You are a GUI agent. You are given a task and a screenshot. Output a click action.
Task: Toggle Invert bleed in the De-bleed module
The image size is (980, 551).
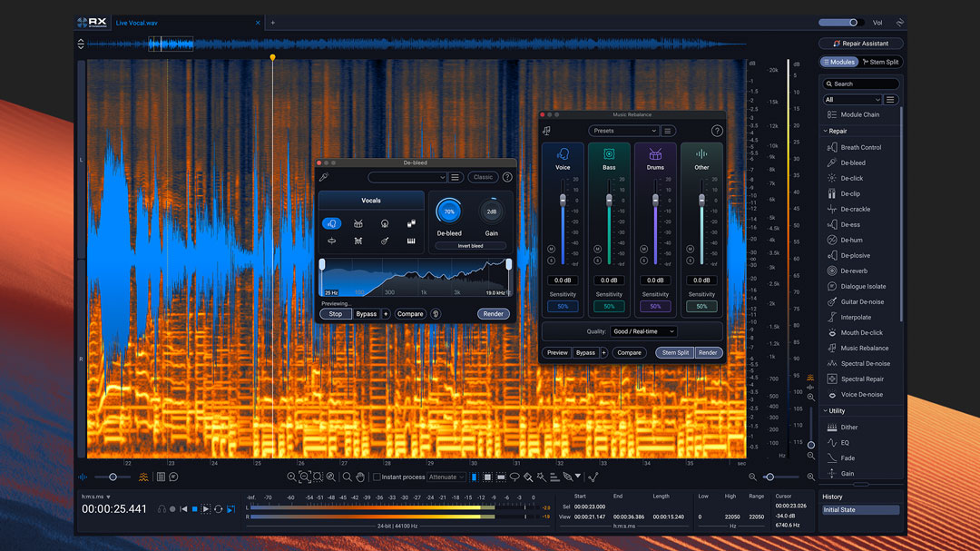pos(468,245)
